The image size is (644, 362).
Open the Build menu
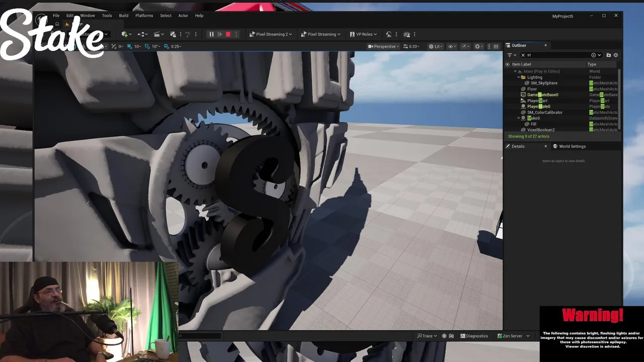pos(123,16)
